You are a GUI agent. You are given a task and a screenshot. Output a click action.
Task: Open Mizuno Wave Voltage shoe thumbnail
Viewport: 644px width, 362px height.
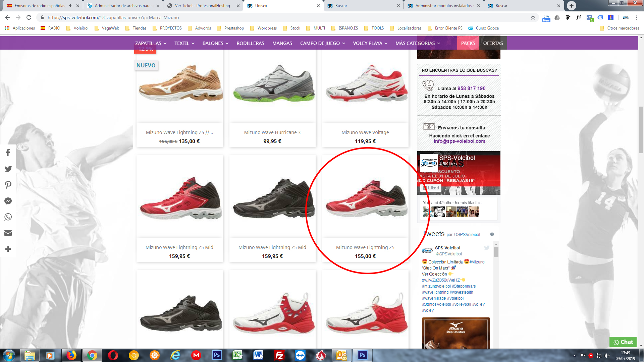tap(365, 85)
